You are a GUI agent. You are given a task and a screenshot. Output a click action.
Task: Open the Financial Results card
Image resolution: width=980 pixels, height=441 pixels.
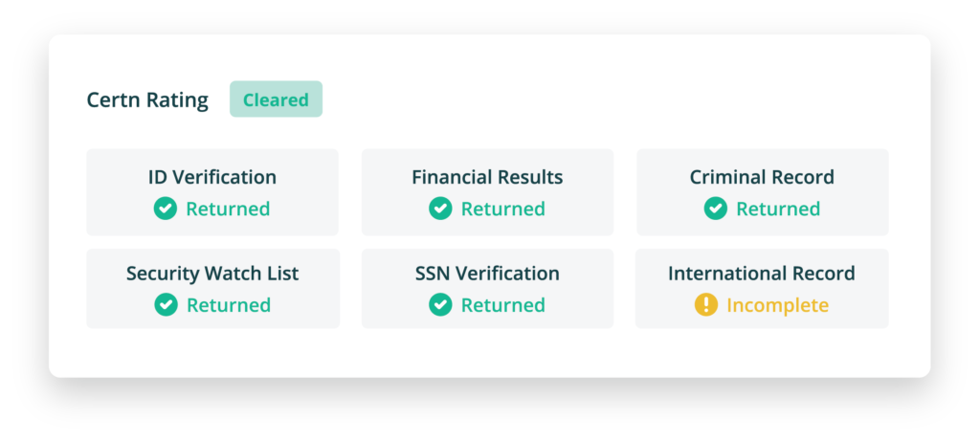[x=487, y=191]
